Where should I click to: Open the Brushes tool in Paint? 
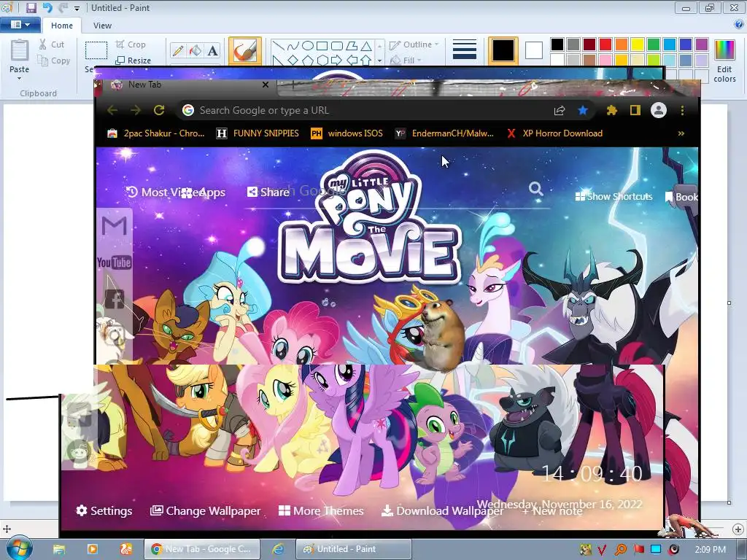[245, 50]
